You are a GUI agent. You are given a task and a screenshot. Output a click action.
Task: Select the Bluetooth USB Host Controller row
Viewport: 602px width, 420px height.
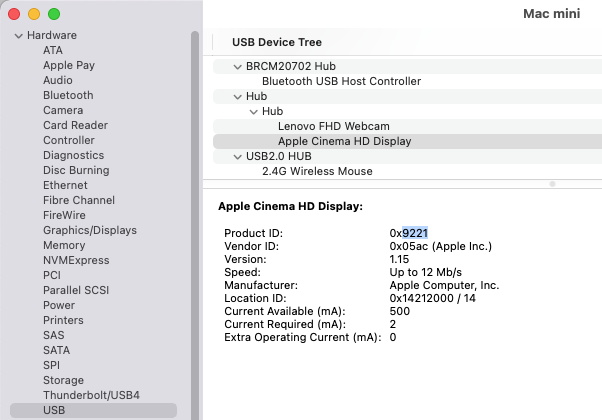point(407,81)
